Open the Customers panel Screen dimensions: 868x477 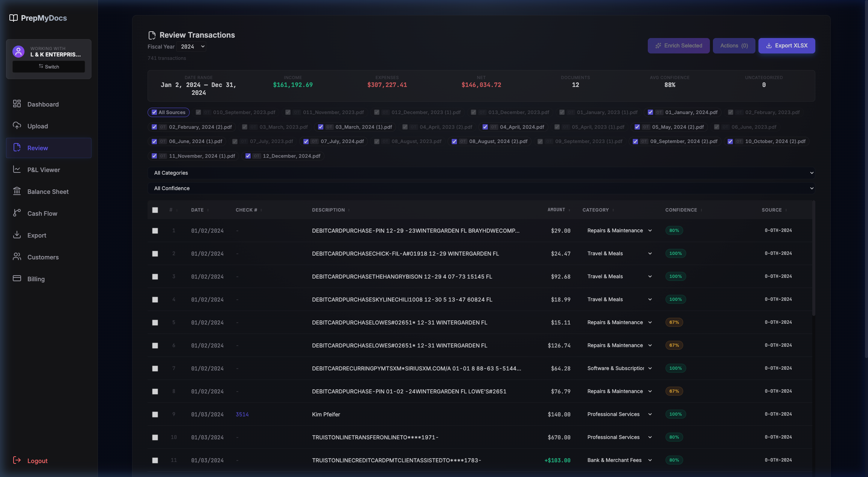[x=42, y=257]
